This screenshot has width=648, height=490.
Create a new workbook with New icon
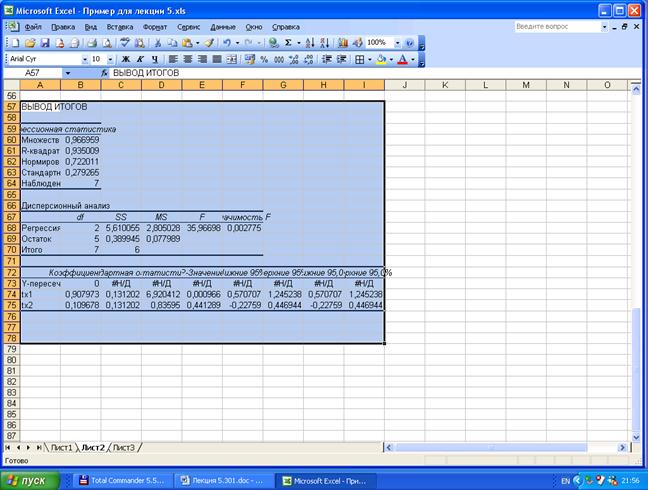15,43
